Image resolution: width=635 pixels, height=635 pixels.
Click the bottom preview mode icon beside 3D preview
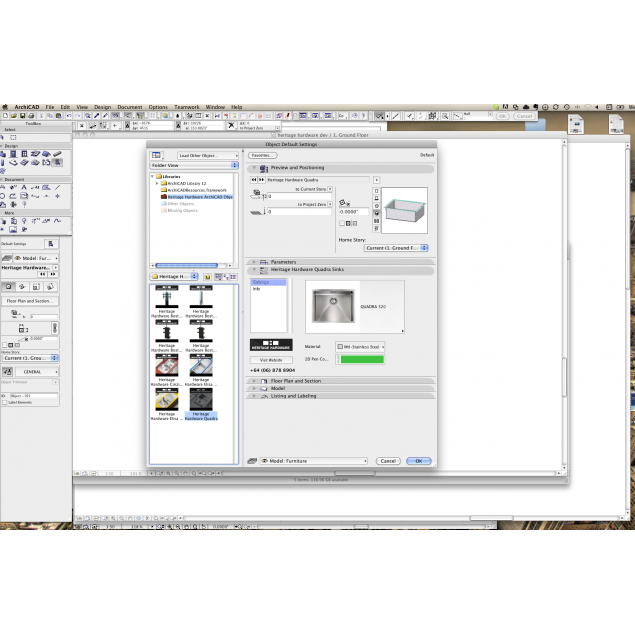(377, 228)
